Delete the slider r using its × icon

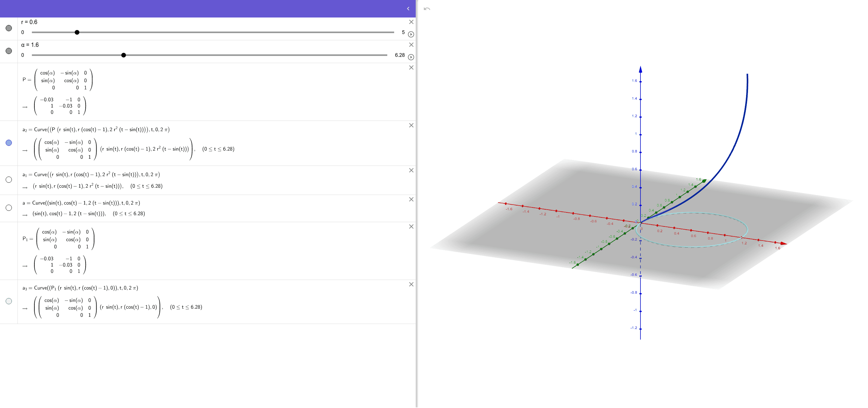411,22
